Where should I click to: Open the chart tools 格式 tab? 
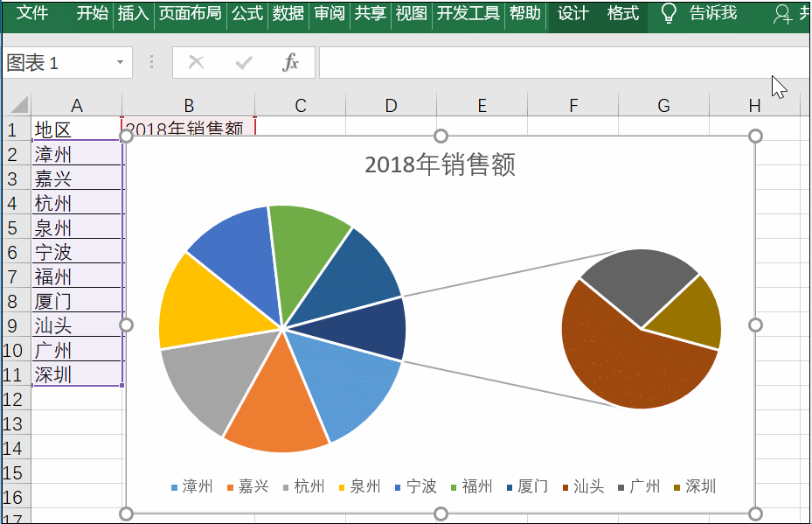(621, 14)
